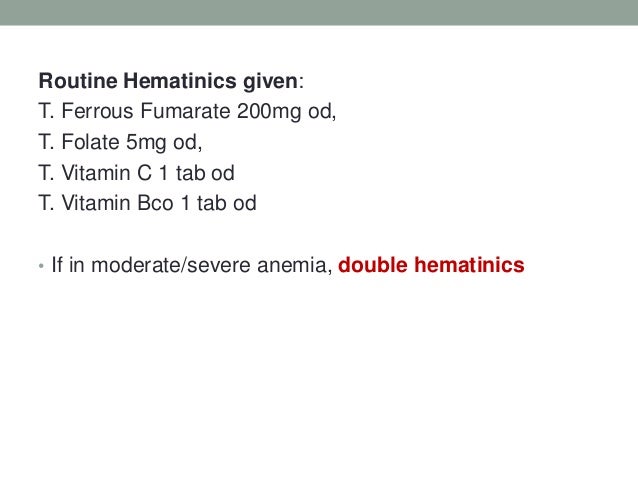The width and height of the screenshot is (638, 479).
Task: Click the "T. Folate 5mg od" line
Action: pos(120,142)
